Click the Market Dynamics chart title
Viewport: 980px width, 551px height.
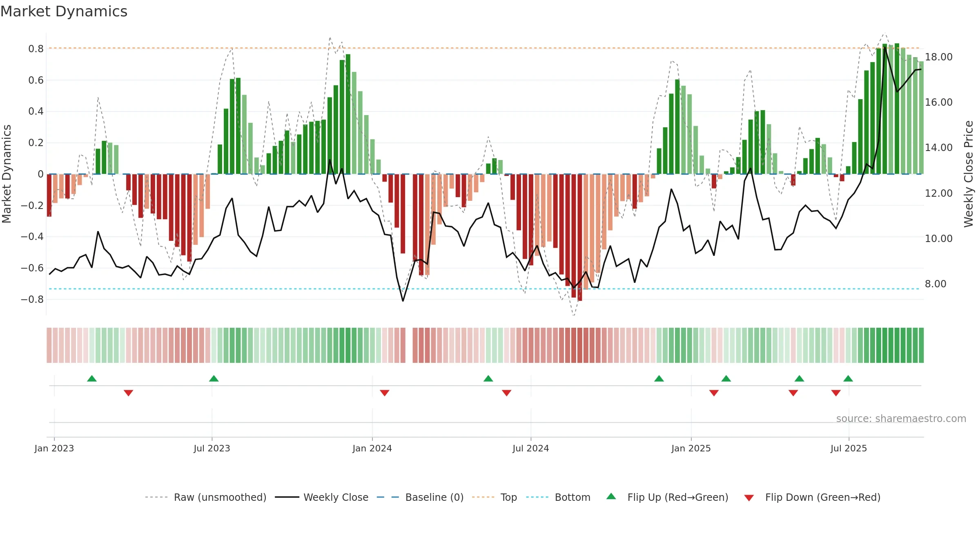click(x=64, y=11)
